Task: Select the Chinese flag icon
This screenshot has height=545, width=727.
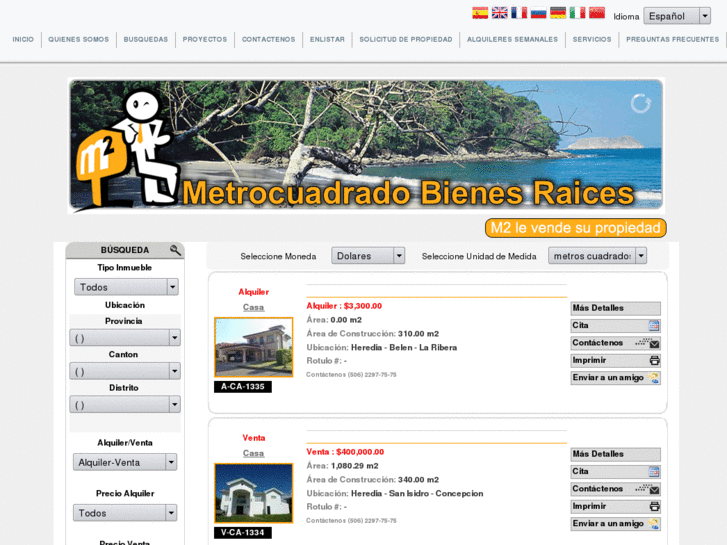Action: [x=597, y=13]
